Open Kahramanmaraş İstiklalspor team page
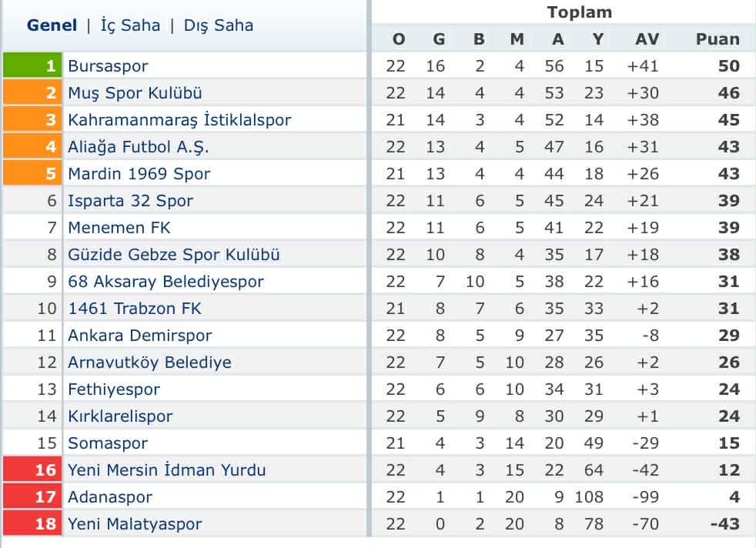The image size is (756, 548). pyautogui.click(x=179, y=120)
